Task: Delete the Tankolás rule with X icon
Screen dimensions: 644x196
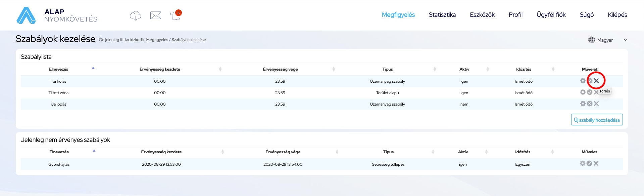Action: click(x=596, y=81)
